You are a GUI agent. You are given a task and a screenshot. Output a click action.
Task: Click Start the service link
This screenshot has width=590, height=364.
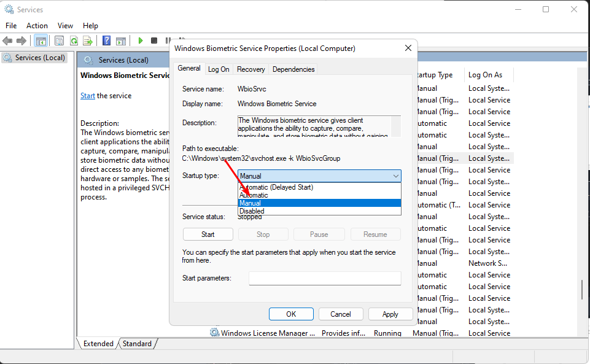(x=87, y=96)
